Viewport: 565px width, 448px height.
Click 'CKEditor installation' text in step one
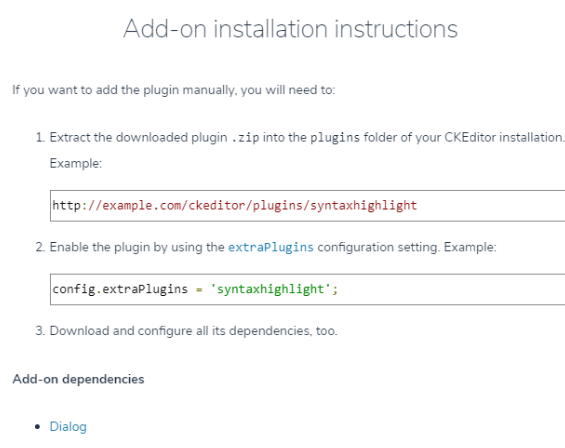504,138
